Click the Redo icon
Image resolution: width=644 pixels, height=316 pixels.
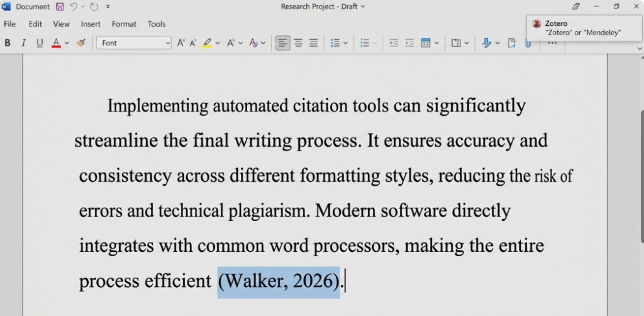94,7
